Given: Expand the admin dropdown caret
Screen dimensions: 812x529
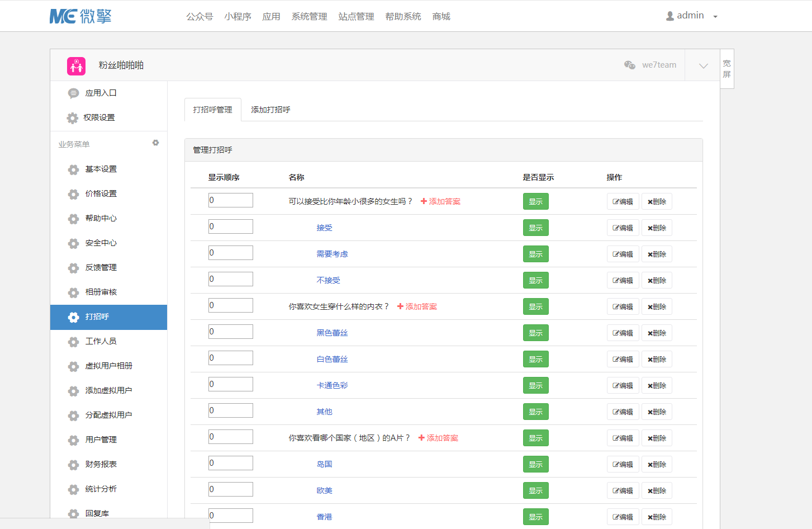Looking at the screenshot, I should point(715,17).
